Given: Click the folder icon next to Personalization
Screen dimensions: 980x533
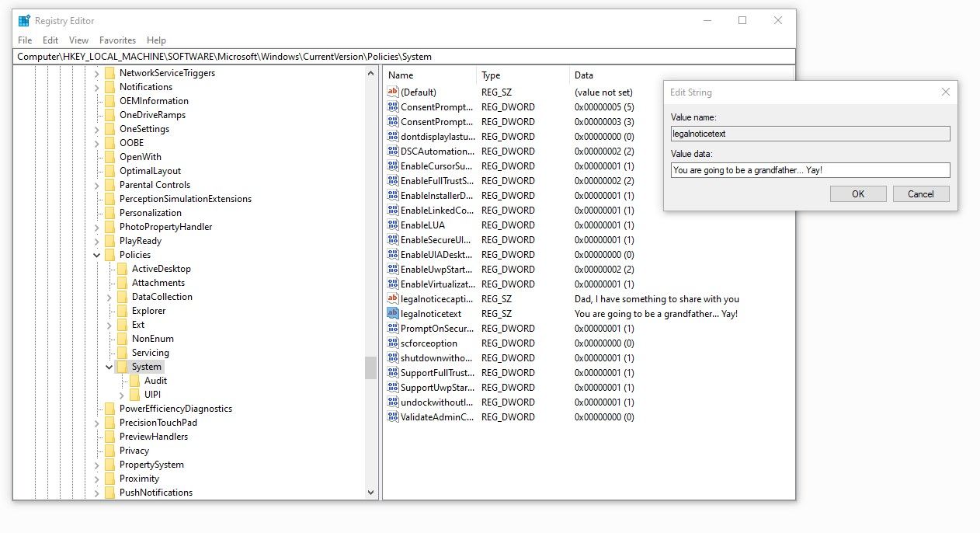Looking at the screenshot, I should click(109, 213).
